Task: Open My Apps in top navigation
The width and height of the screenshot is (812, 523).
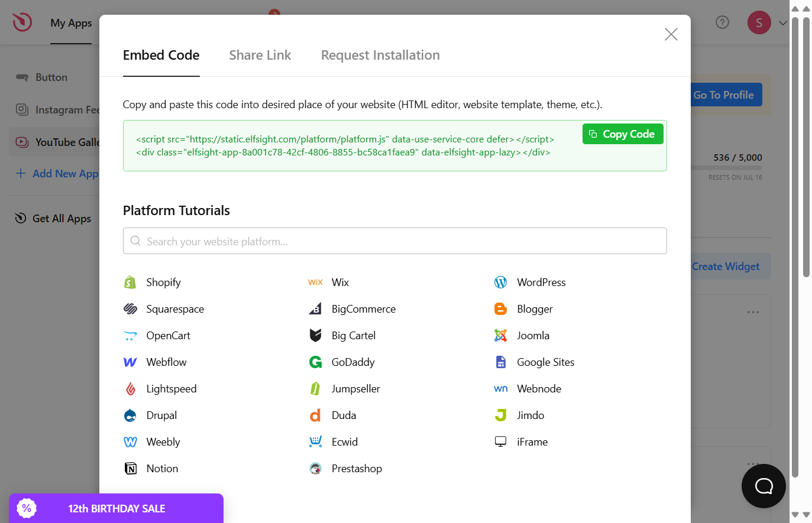Action: (x=71, y=23)
